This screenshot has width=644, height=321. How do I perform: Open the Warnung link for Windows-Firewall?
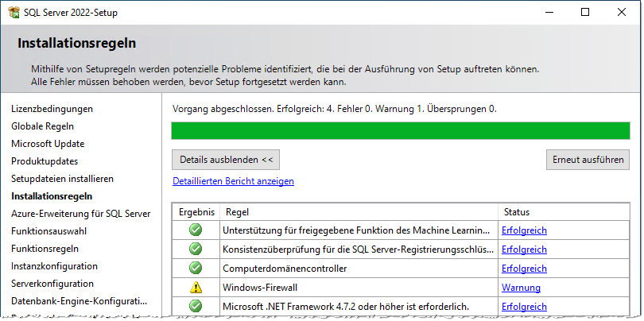pos(522,288)
